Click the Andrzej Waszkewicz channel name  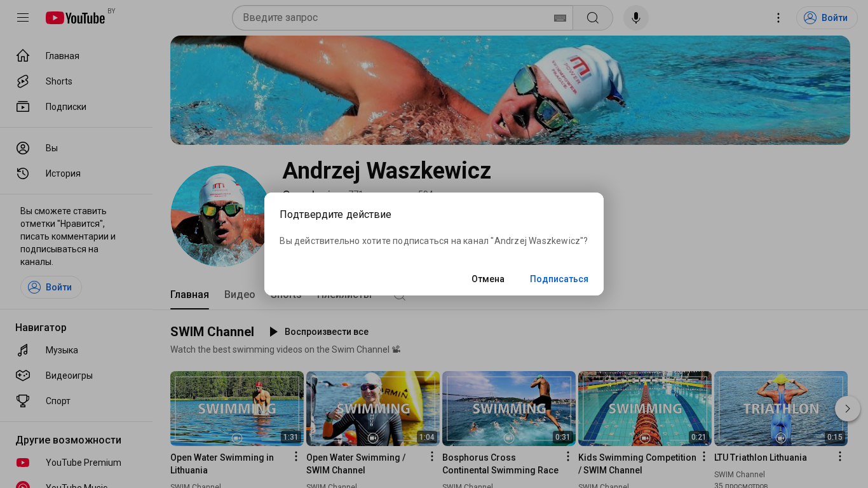(x=386, y=171)
